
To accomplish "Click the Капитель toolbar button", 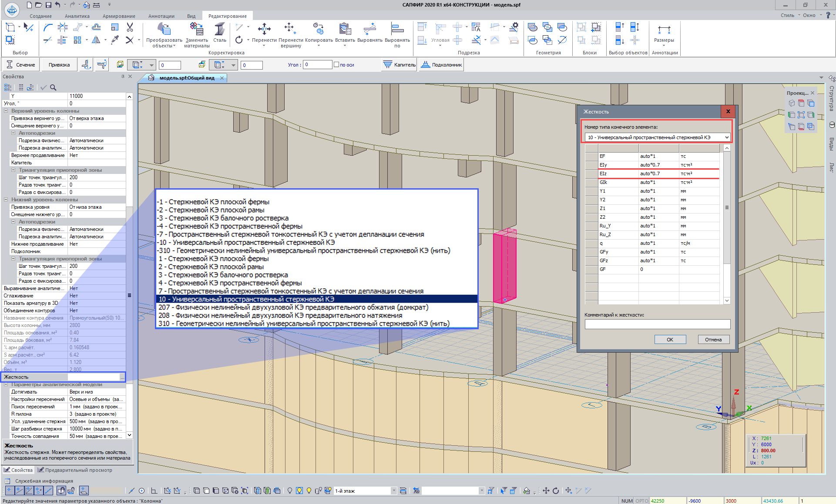I will tap(400, 65).
